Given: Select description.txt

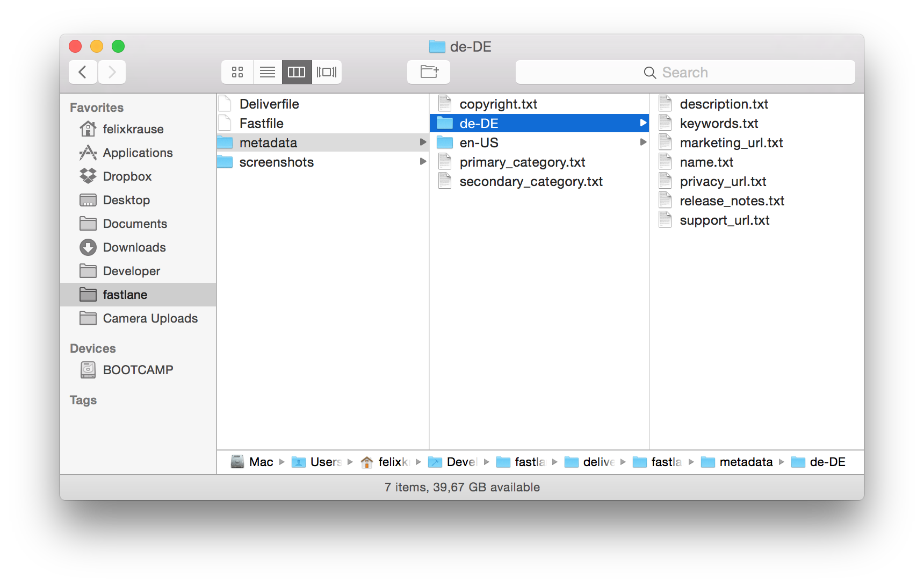Looking at the screenshot, I should 756,104.
